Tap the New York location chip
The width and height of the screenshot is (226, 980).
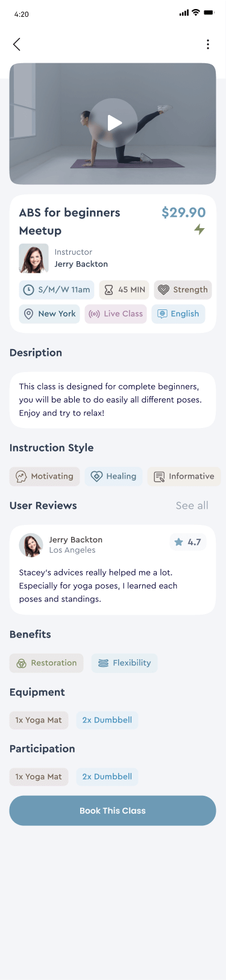(x=49, y=314)
